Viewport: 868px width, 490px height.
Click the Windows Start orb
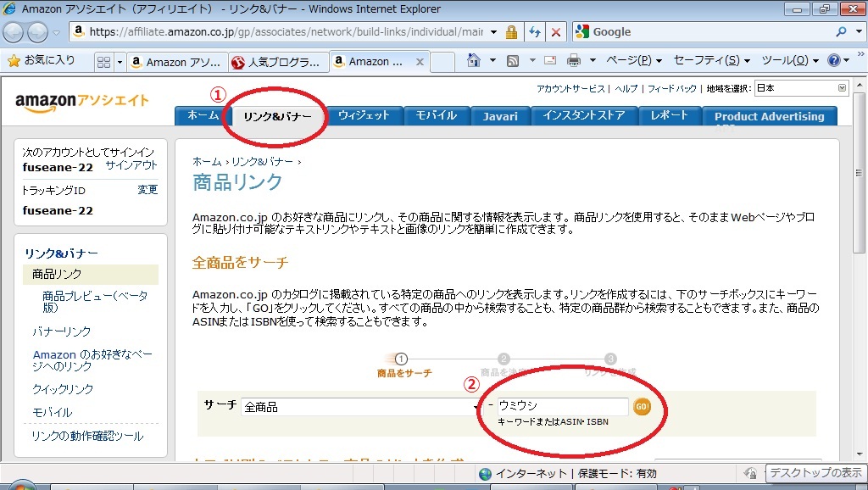pos(23,486)
